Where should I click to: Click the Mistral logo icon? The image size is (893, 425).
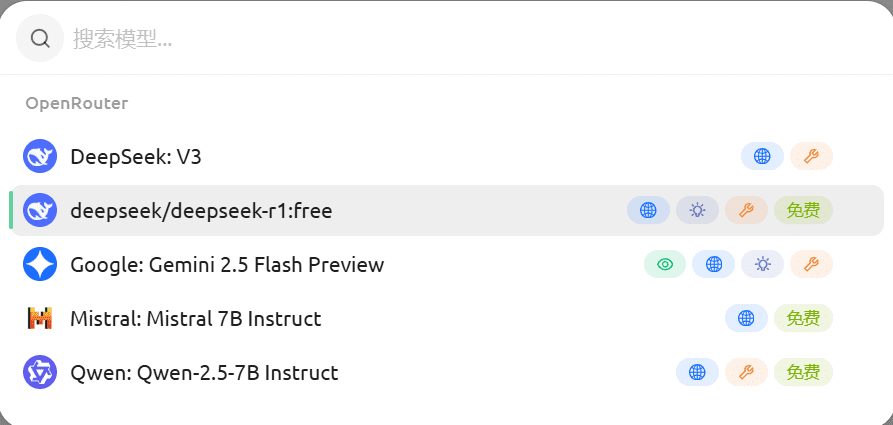[x=40, y=319]
